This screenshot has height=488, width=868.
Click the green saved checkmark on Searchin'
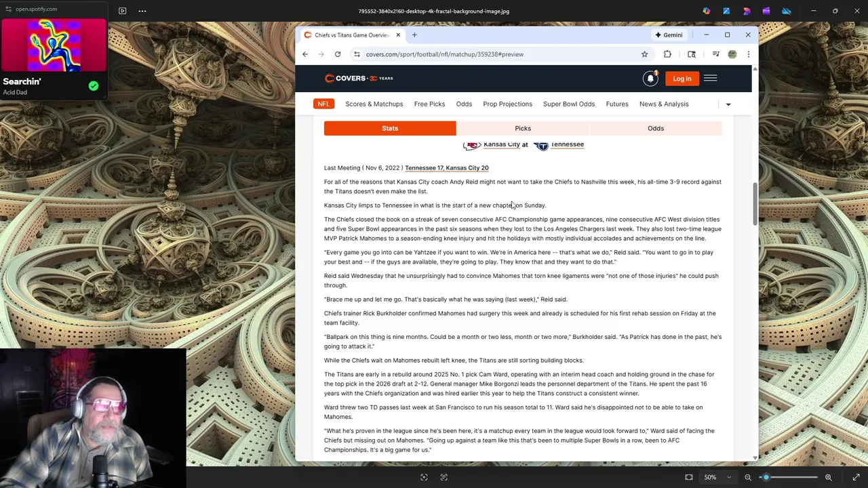[94, 86]
